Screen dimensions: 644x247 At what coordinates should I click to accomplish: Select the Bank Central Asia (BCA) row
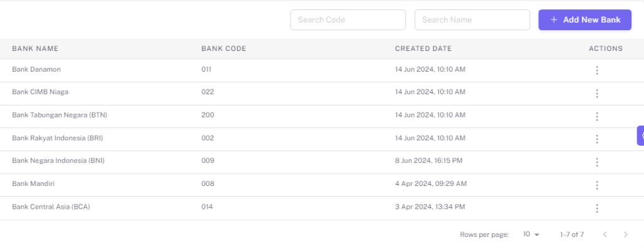[322, 207]
